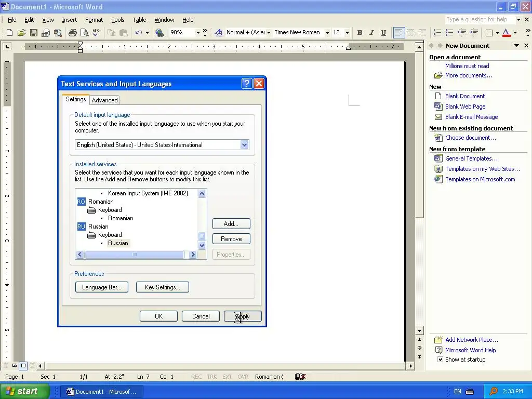Open the zoom percentage dropdown

point(198,33)
